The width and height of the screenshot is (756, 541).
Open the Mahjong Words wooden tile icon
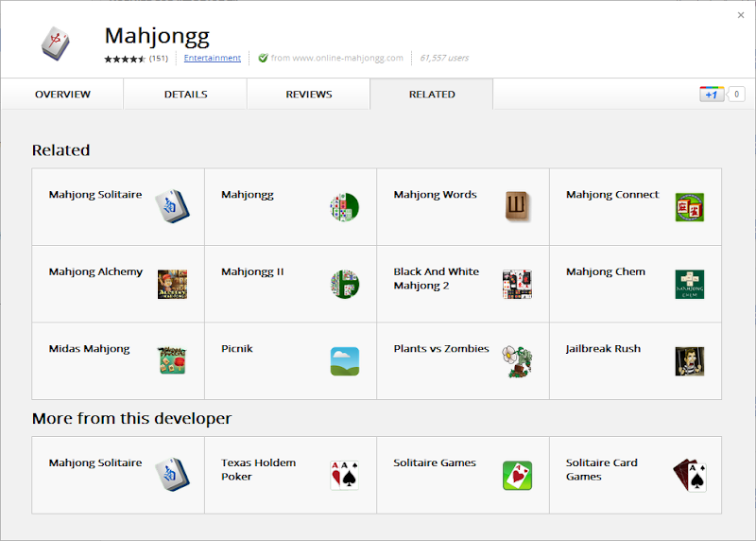(517, 206)
